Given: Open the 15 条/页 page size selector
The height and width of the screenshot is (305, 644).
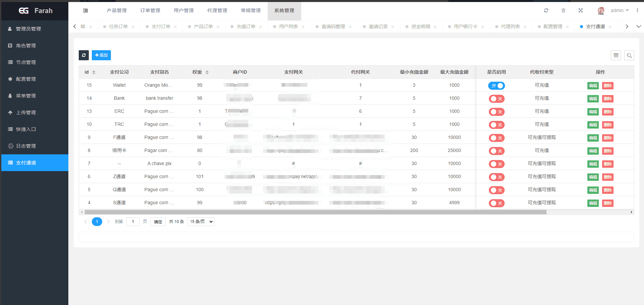Looking at the screenshot, I should tap(201, 222).
